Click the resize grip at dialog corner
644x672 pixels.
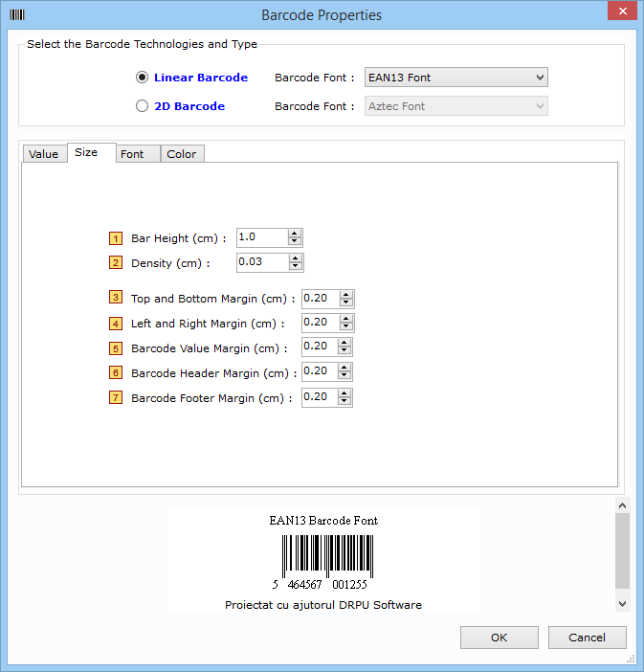[x=631, y=659]
